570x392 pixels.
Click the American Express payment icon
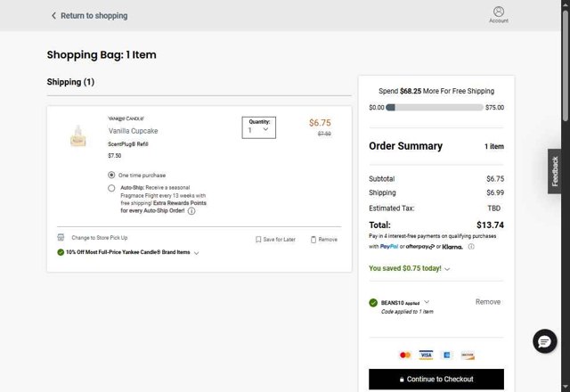point(447,355)
